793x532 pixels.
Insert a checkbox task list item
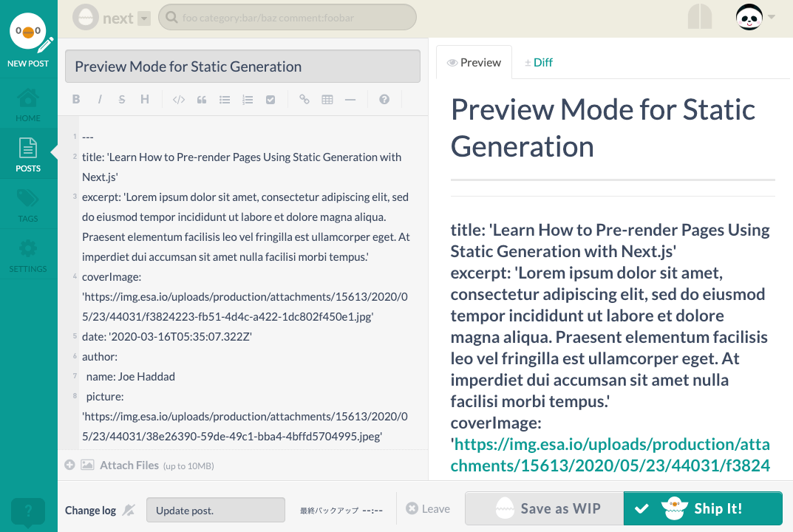pyautogui.click(x=270, y=100)
